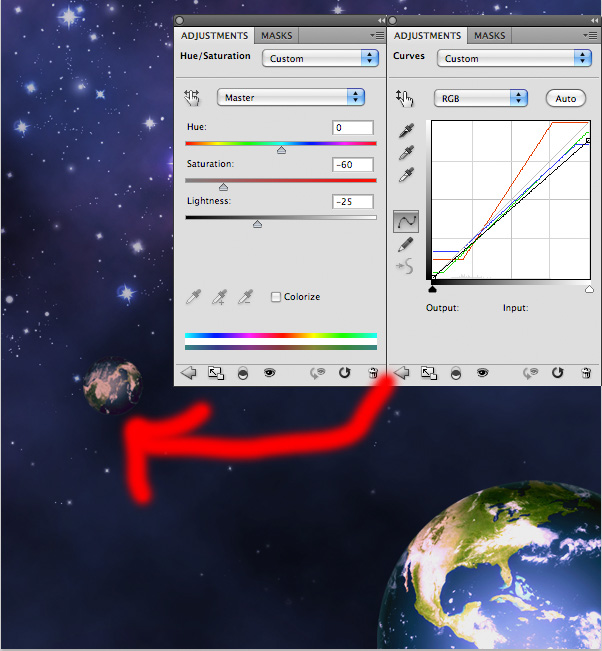602x651 pixels.
Task: Delete the Hue/Saturation adjustment layer
Action: (x=373, y=373)
